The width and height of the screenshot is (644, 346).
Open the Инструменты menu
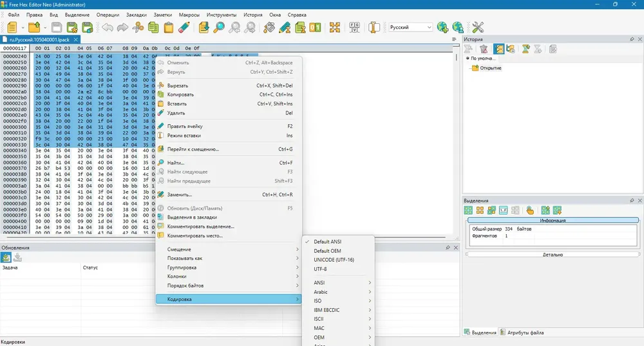pos(222,15)
